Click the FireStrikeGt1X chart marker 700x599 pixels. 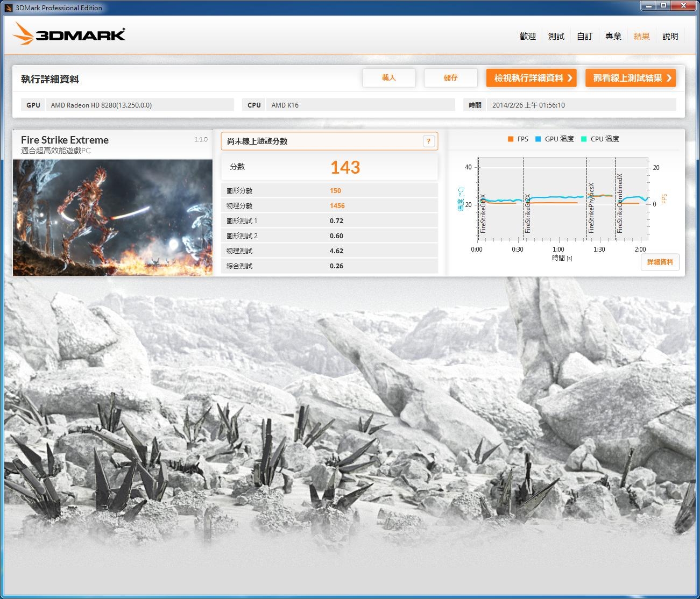tap(483, 213)
